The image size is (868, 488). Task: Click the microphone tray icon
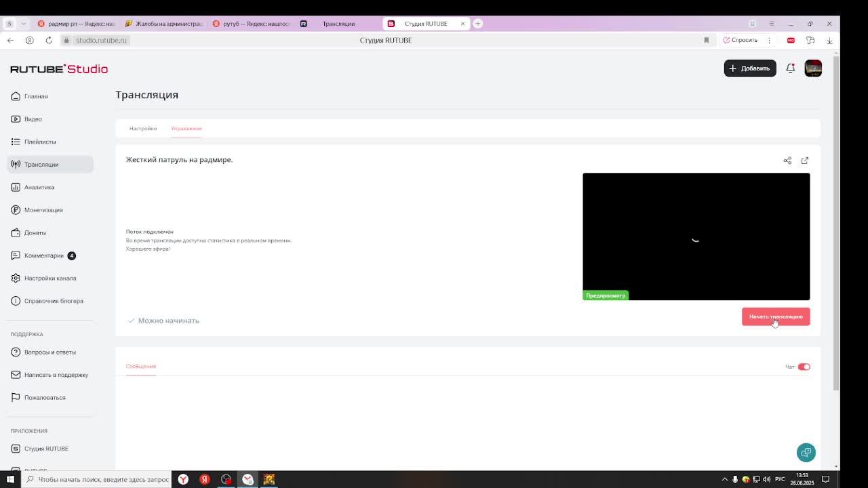pos(735,479)
